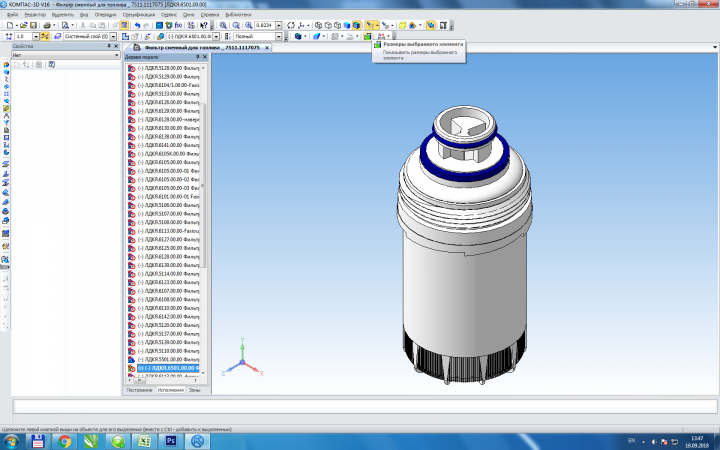Click the Sizes of selected element icon
This screenshot has width=720, height=450.
coord(367,36)
